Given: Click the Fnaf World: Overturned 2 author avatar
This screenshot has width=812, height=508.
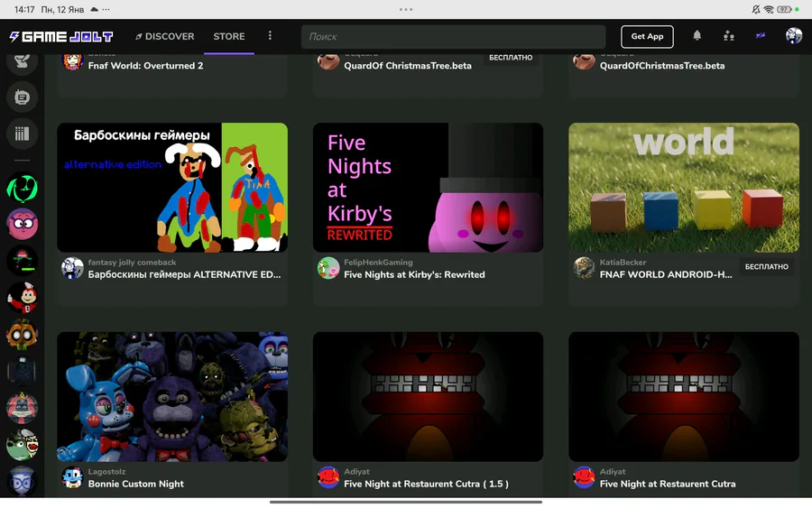Looking at the screenshot, I should pyautogui.click(x=72, y=61).
